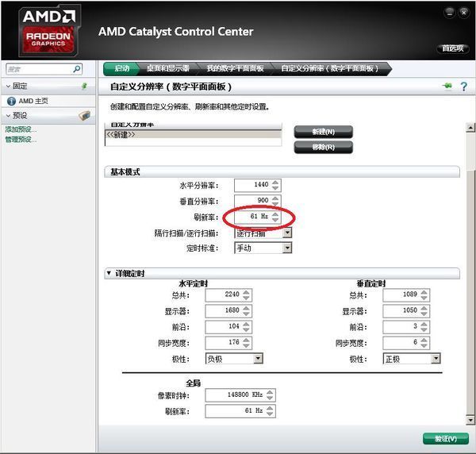This screenshot has height=454, width=476.
Task: Open the horizontal 极性 dropdown
Action: click(x=258, y=359)
